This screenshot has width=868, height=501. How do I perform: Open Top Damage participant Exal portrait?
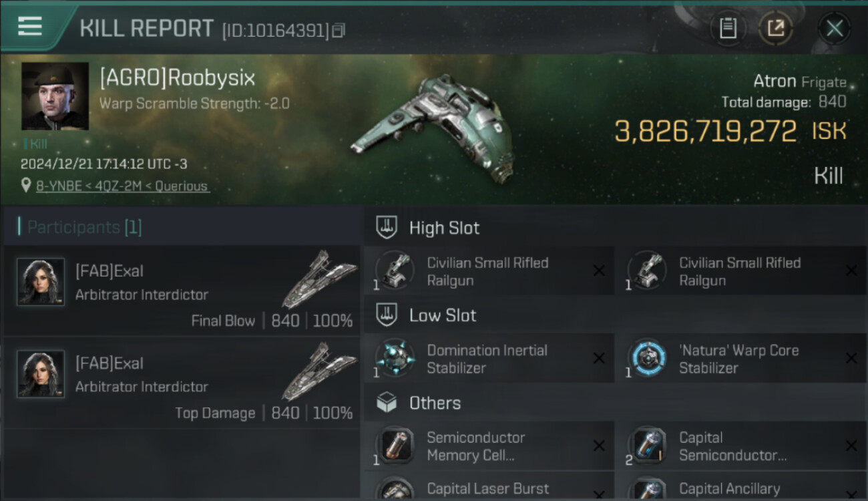41,374
